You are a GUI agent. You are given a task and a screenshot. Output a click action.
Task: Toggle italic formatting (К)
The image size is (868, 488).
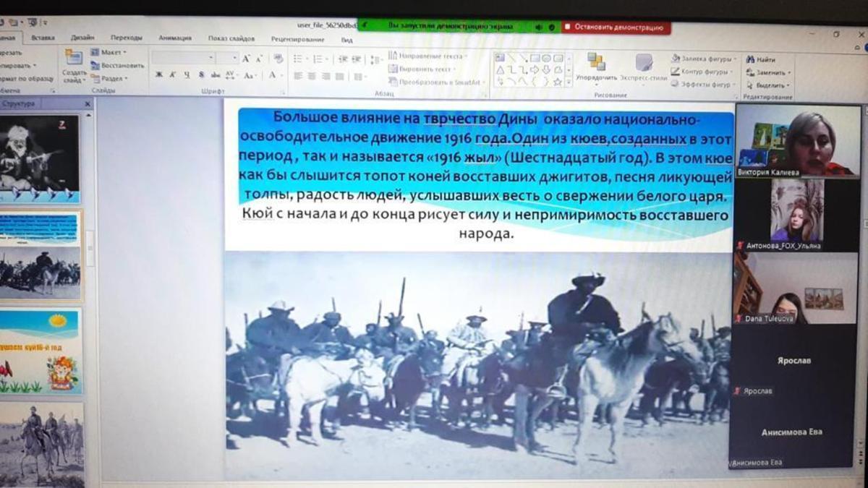pos(172,75)
